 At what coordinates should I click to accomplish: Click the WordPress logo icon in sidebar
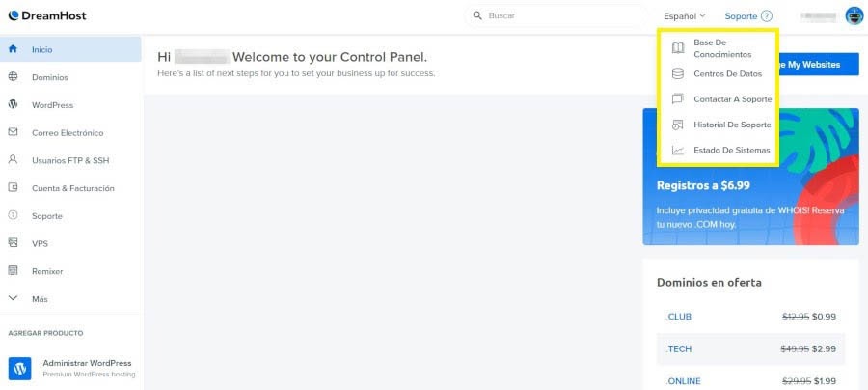pyautogui.click(x=13, y=105)
